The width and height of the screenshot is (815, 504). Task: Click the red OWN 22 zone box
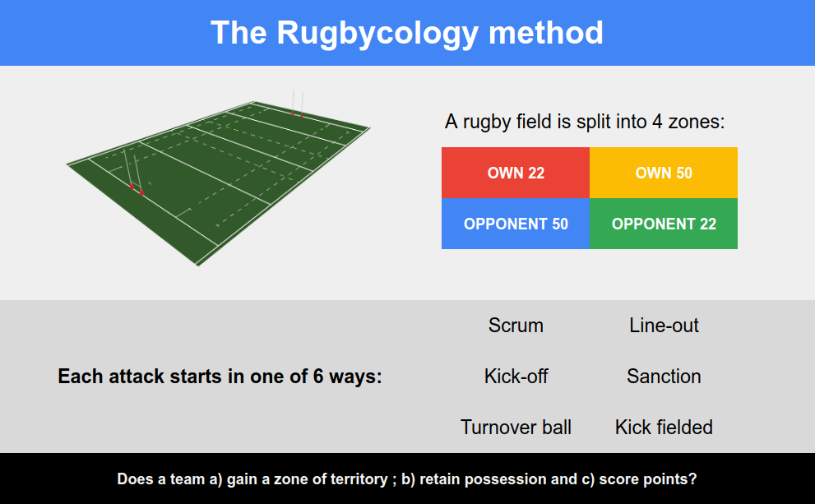point(516,173)
